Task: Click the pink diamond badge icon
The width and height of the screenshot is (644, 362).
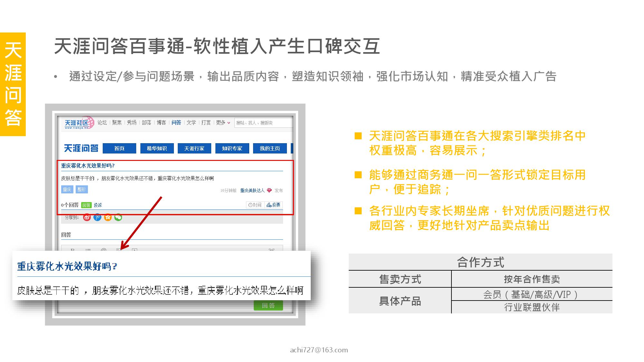Action: pyautogui.click(x=269, y=190)
